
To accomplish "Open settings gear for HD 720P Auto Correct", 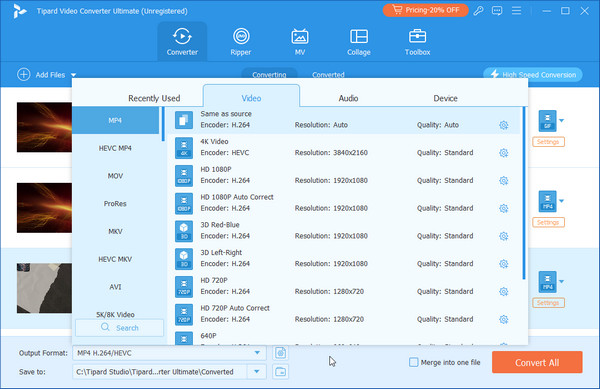I will click(x=504, y=319).
